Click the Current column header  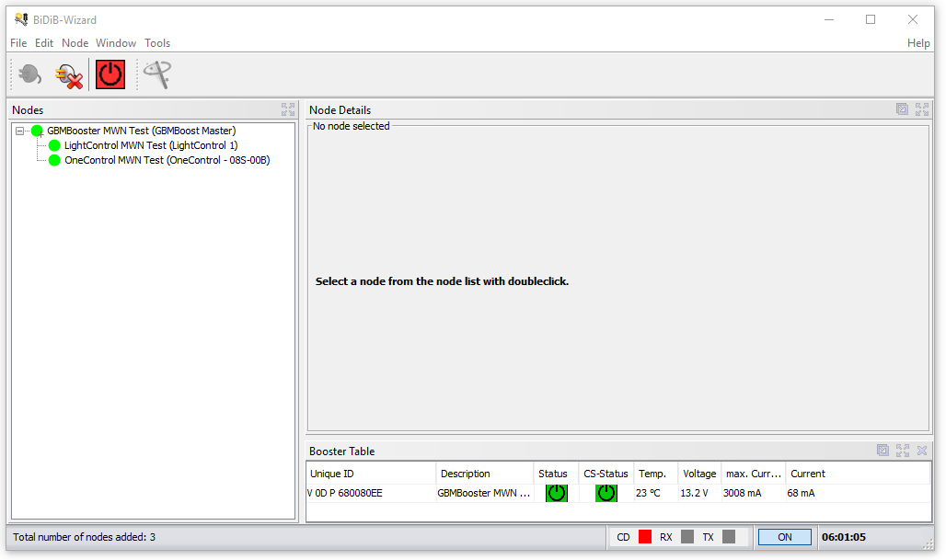click(x=858, y=474)
